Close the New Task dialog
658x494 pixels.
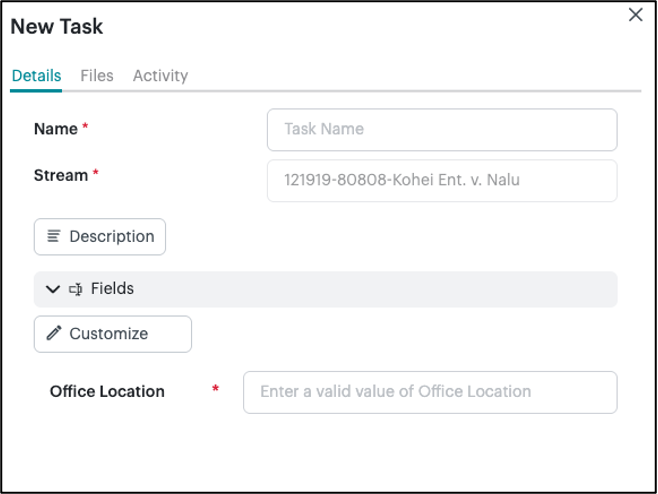[635, 15]
